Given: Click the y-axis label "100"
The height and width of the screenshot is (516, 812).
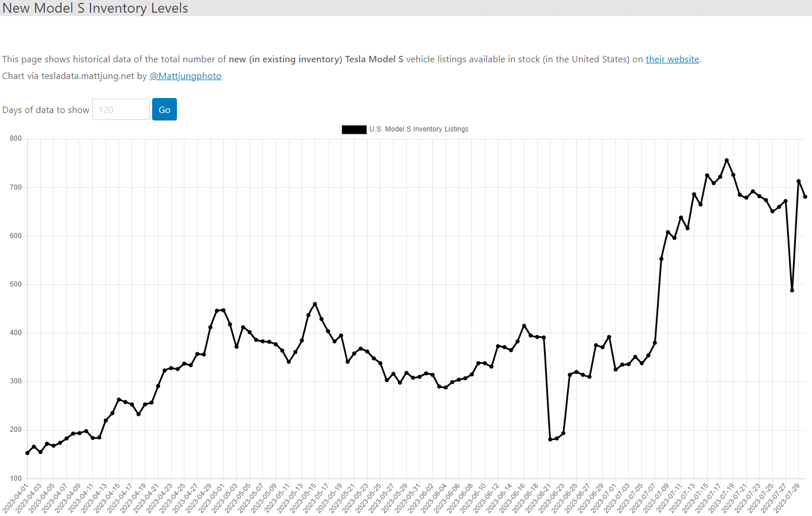Looking at the screenshot, I should coord(16,478).
